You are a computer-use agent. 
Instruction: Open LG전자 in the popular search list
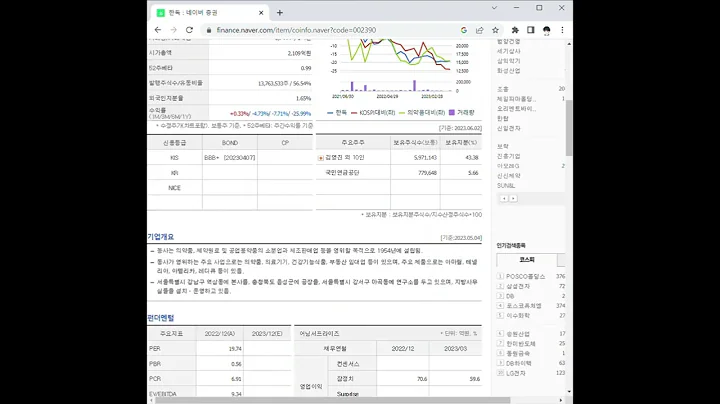tap(516, 373)
